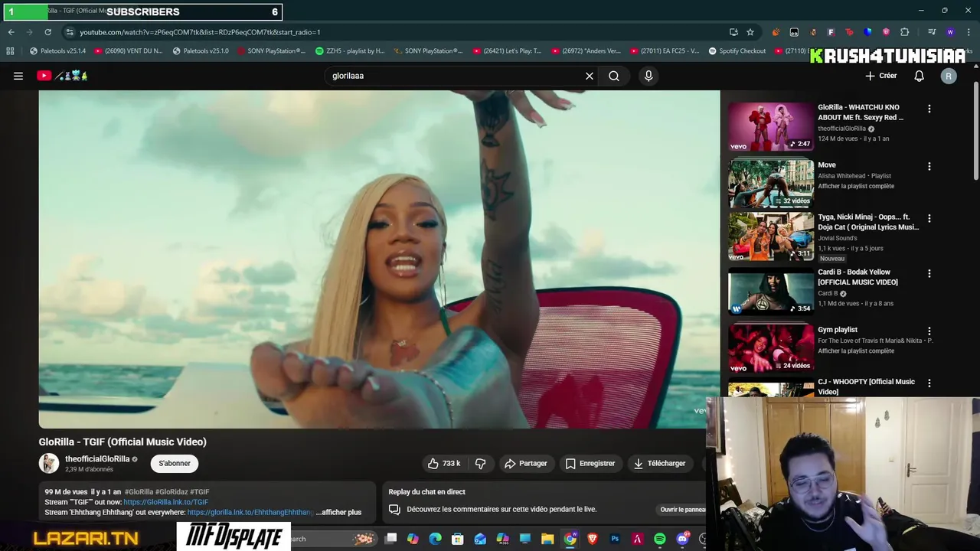Screen dimensions: 980x551
Task: Open theofficialGloRilla channel name link
Action: pyautogui.click(x=97, y=459)
